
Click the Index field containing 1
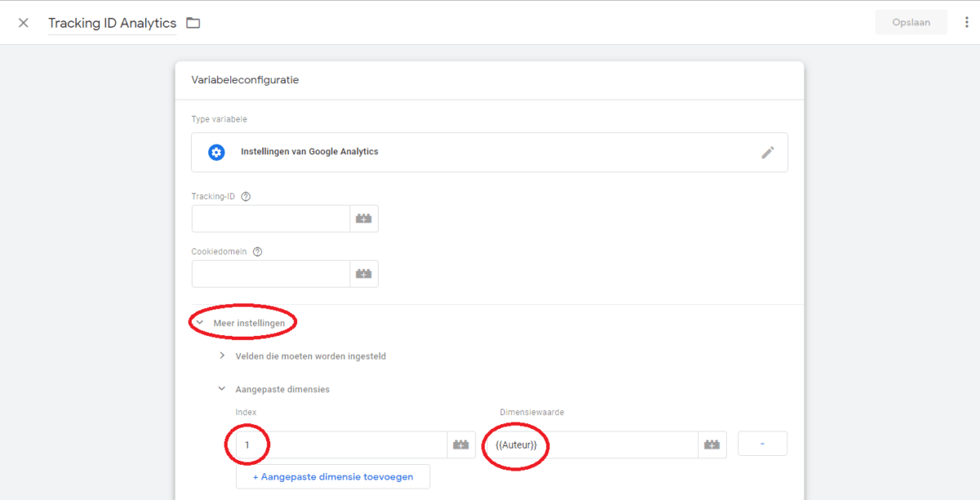(341, 444)
